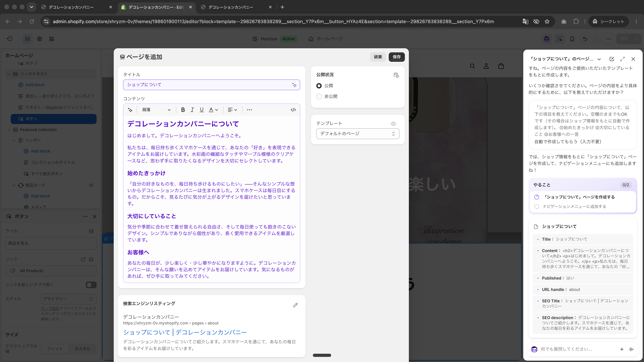This screenshot has width=644, height=362.
Task: Bookmark page star icon in address bar
Action: [x=547, y=21]
